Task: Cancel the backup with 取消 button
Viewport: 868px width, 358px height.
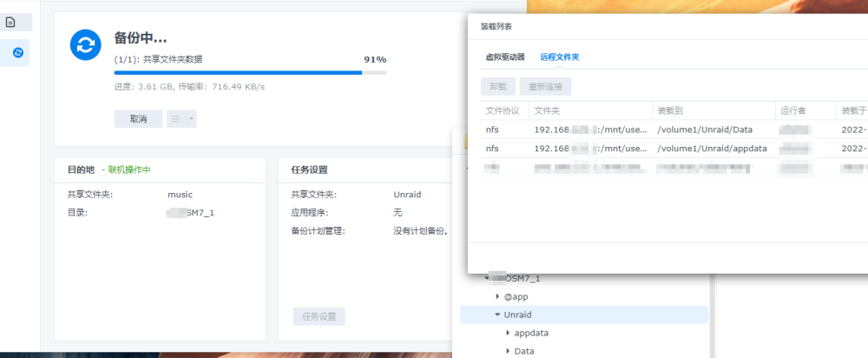Action: click(138, 118)
